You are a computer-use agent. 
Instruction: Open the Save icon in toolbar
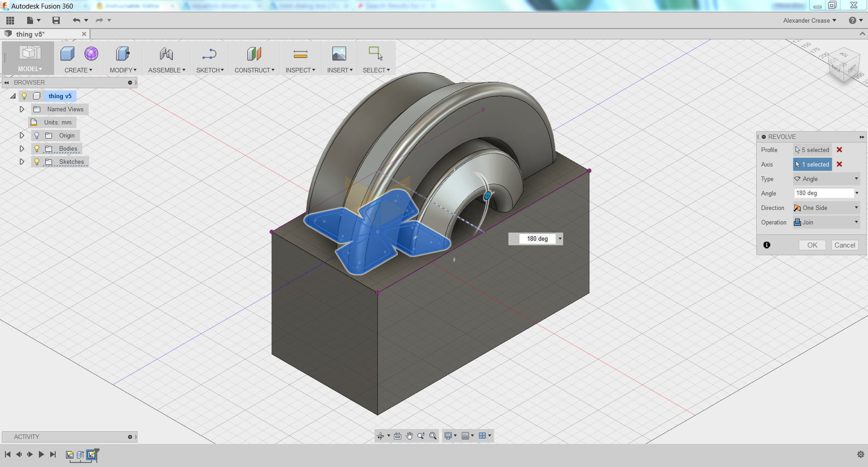[x=56, y=20]
